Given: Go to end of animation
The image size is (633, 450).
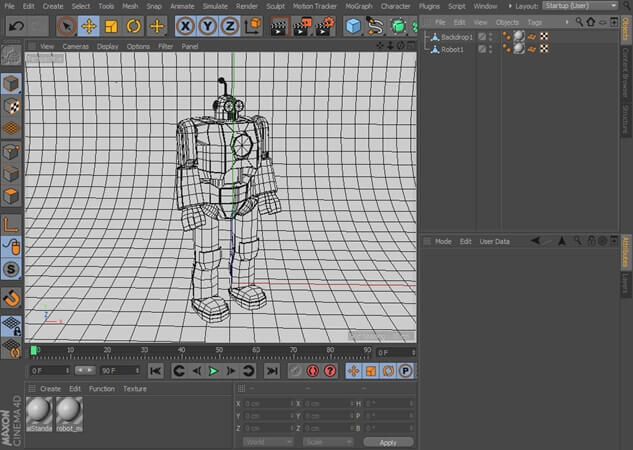Looking at the screenshot, I should [x=272, y=371].
